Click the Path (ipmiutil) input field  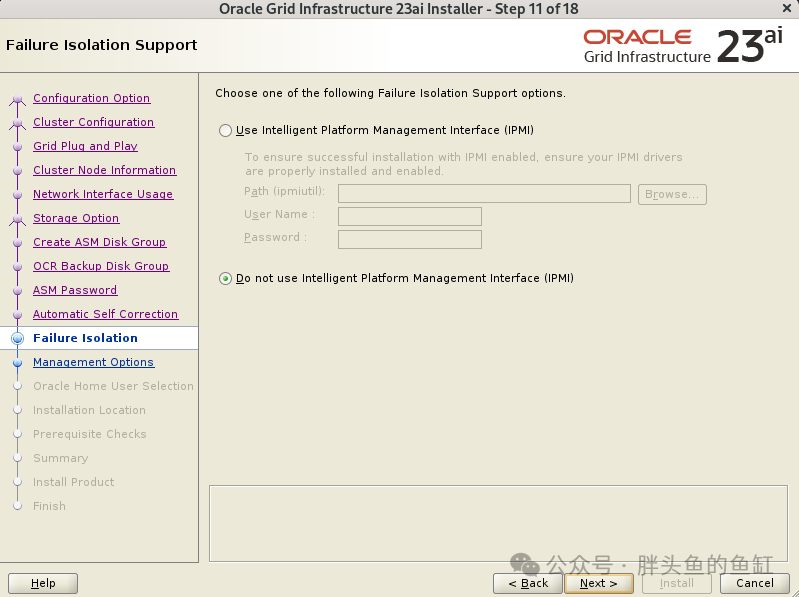tap(484, 194)
